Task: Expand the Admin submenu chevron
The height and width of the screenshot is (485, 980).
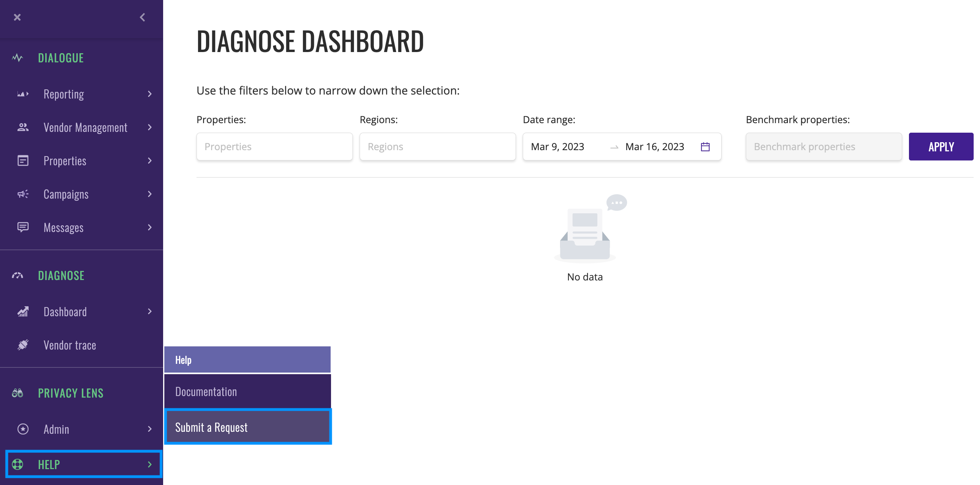Action: tap(150, 429)
